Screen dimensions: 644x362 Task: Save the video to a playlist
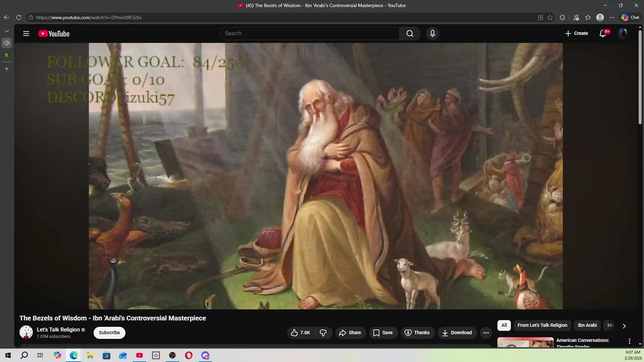click(x=382, y=333)
